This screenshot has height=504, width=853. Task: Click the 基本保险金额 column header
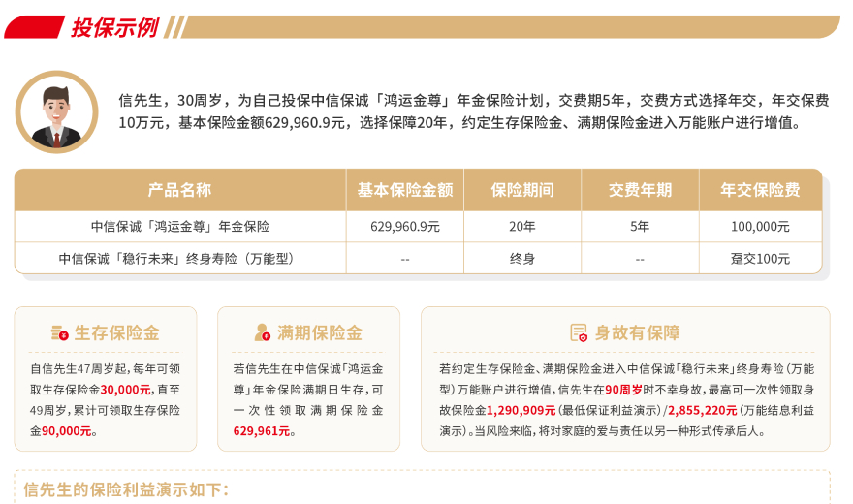405,190
